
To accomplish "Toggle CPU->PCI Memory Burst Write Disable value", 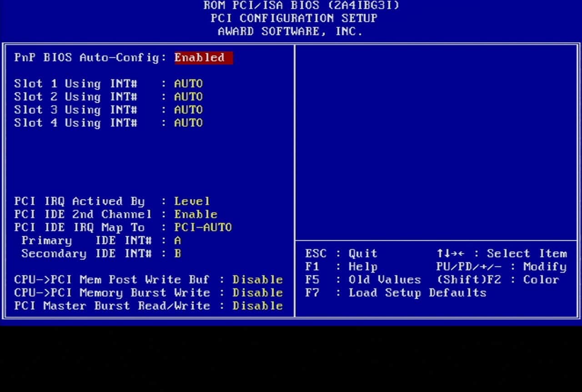I will coord(257,293).
